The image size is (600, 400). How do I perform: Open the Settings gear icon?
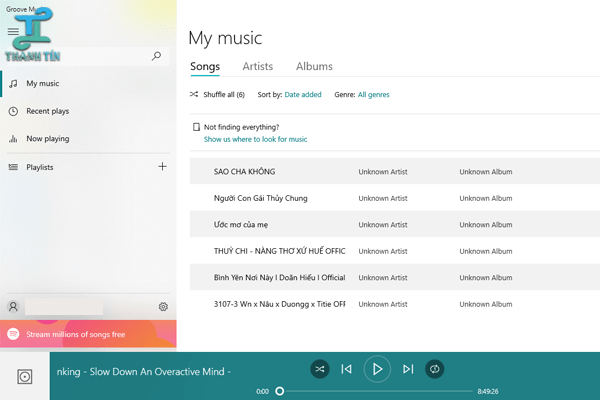pyautogui.click(x=163, y=307)
